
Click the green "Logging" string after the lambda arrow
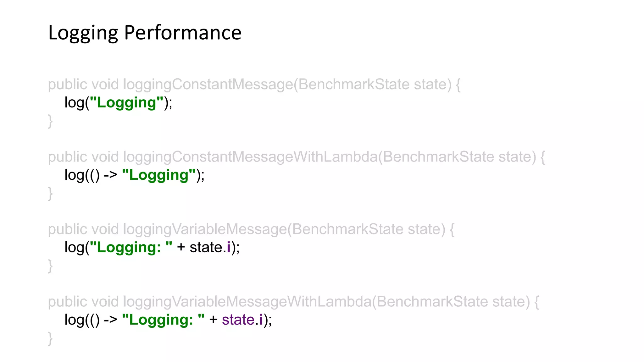pos(159,175)
